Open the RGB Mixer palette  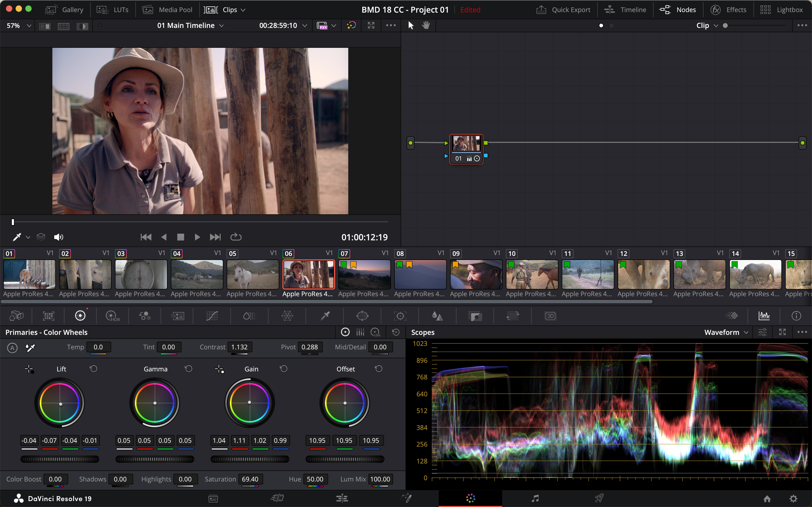coord(145,316)
